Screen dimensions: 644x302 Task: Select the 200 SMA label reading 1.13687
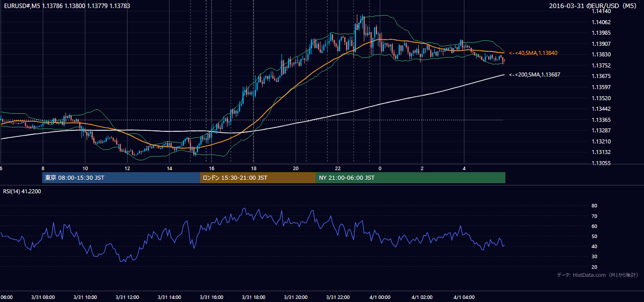click(535, 74)
